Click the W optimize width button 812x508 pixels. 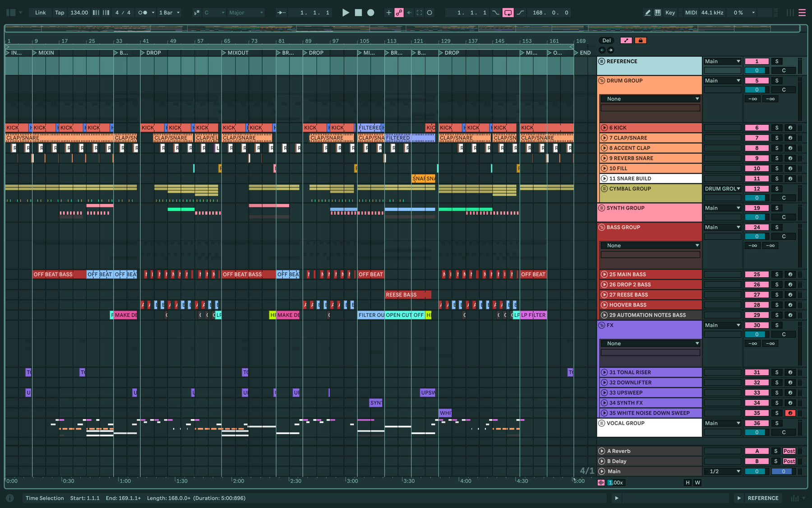[x=697, y=483]
